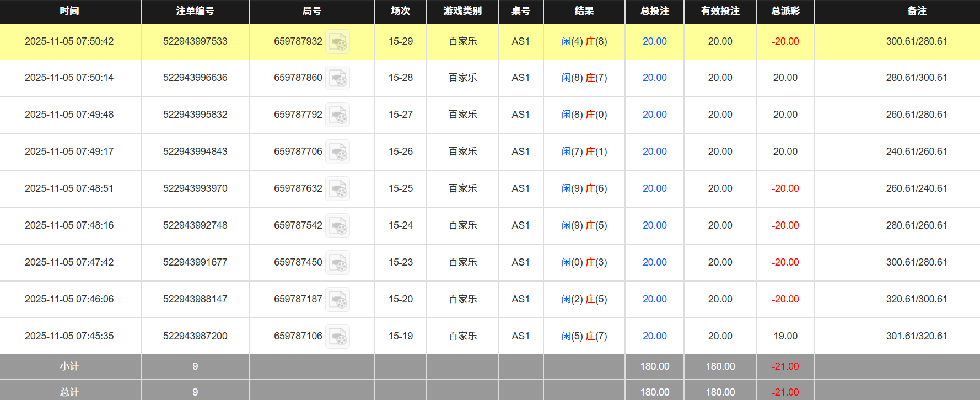Click the replay icon beside 659787450

coord(337,263)
